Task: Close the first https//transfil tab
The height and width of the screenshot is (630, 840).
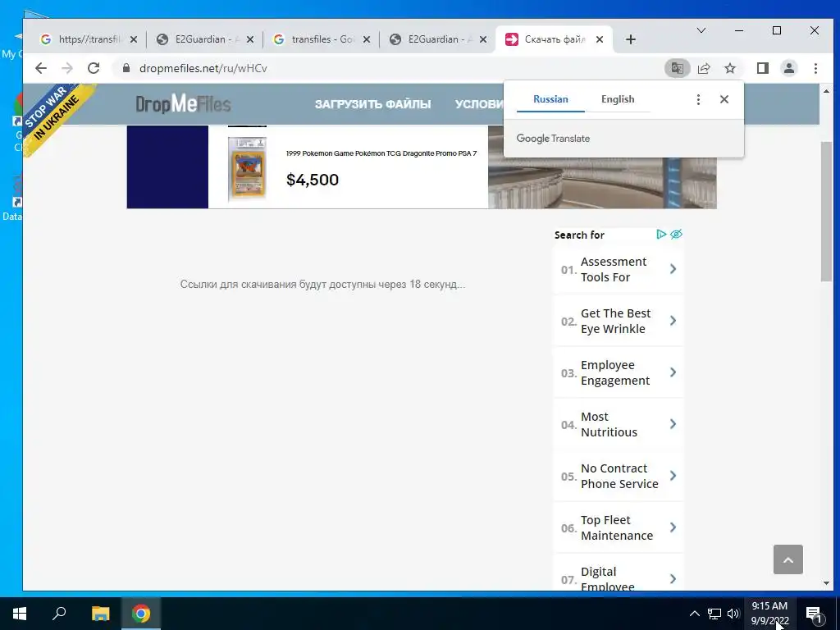Action: (134, 39)
